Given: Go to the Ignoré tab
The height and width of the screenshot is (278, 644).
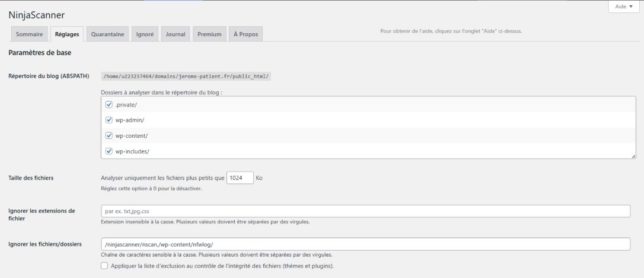Looking at the screenshot, I should point(145,34).
